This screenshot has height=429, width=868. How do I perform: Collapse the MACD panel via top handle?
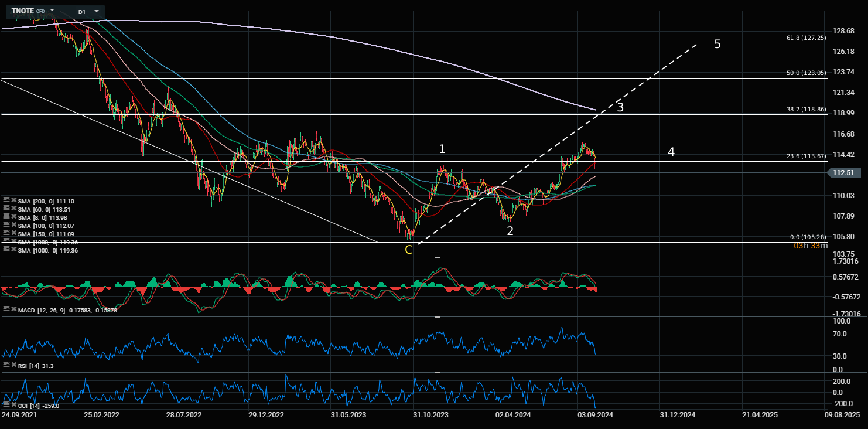[x=438, y=258]
